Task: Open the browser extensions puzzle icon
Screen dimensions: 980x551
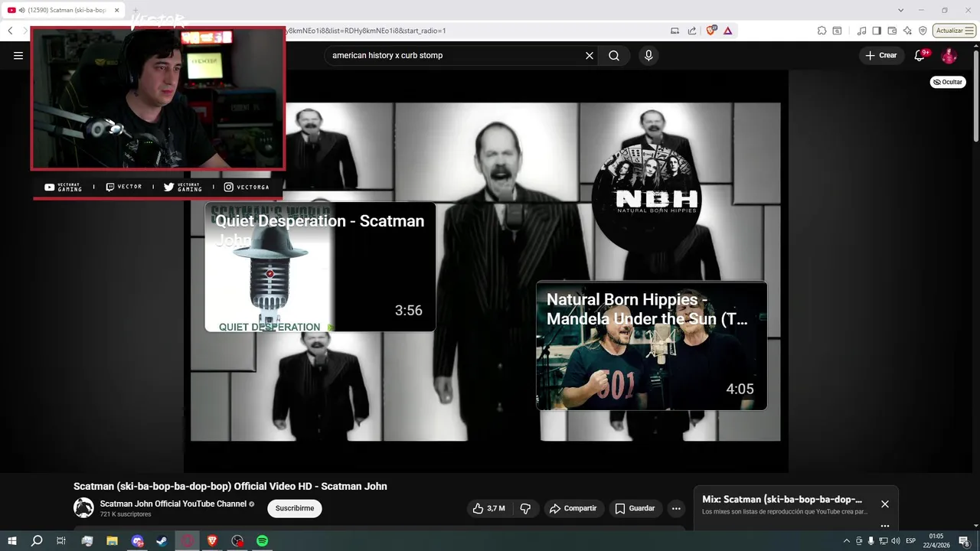Action: coord(822,31)
